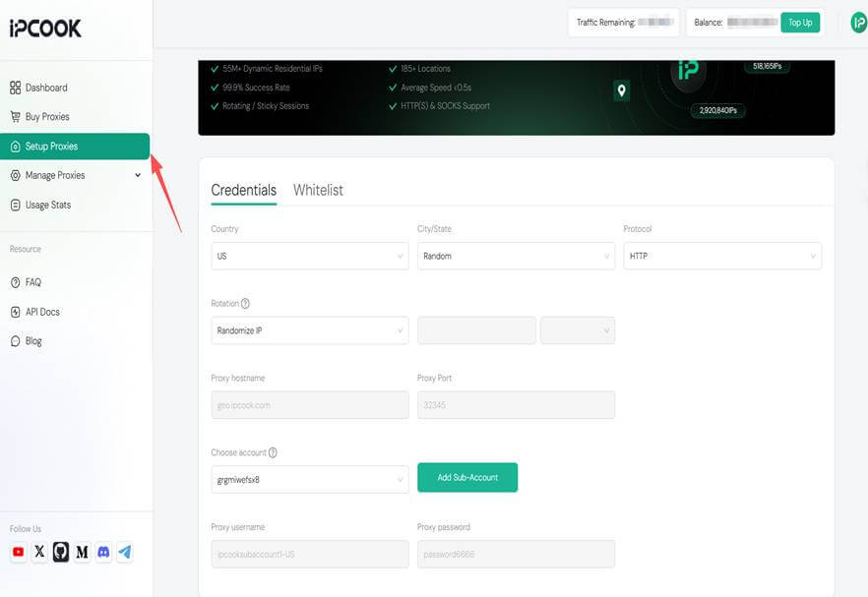Open the Discord social icon

tap(103, 553)
